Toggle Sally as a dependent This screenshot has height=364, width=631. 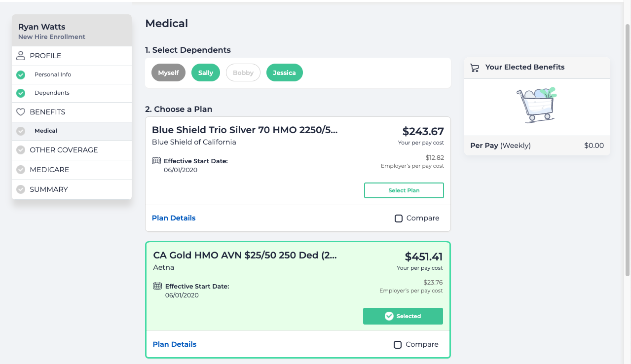click(x=206, y=73)
